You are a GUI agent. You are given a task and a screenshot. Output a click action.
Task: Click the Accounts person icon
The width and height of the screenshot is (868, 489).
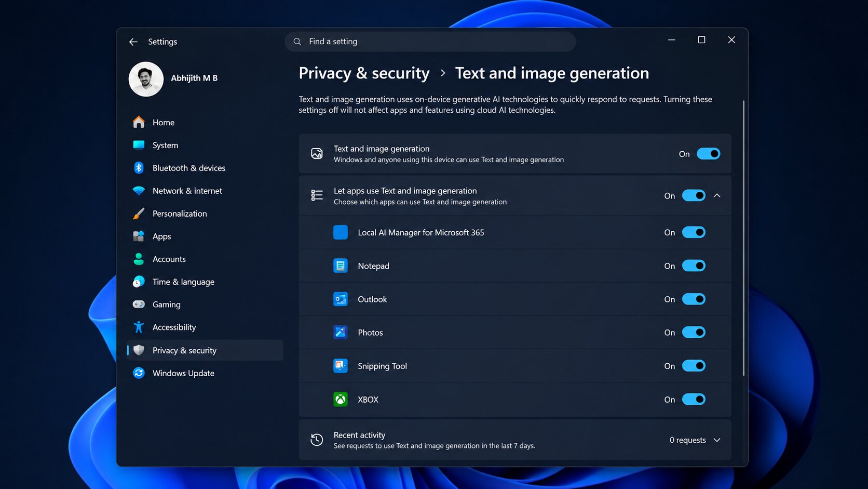coord(139,259)
